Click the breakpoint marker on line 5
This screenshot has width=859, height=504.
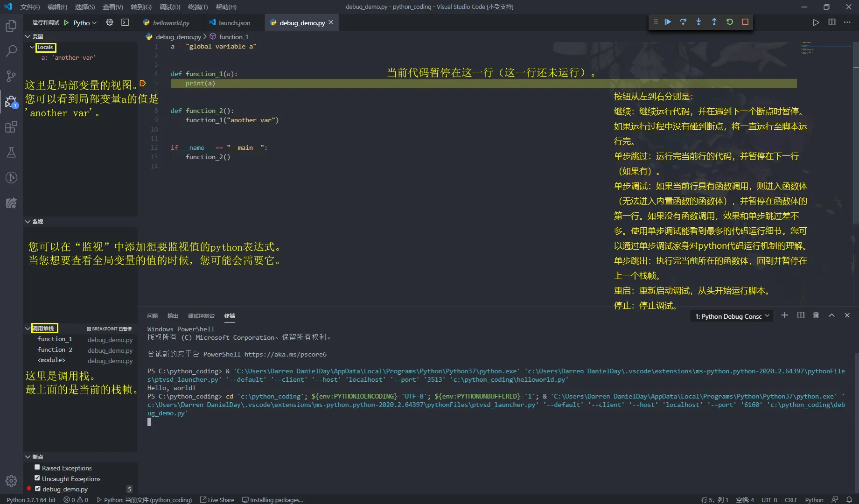click(143, 84)
